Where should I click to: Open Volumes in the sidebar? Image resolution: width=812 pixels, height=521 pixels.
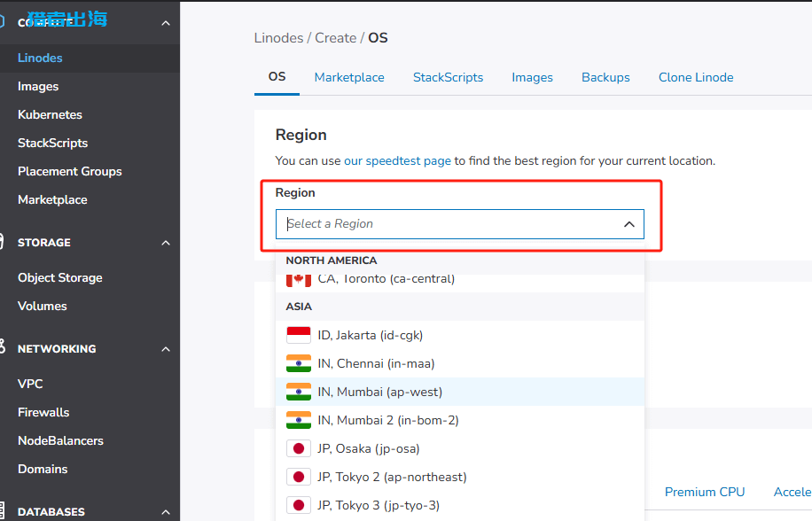click(42, 306)
